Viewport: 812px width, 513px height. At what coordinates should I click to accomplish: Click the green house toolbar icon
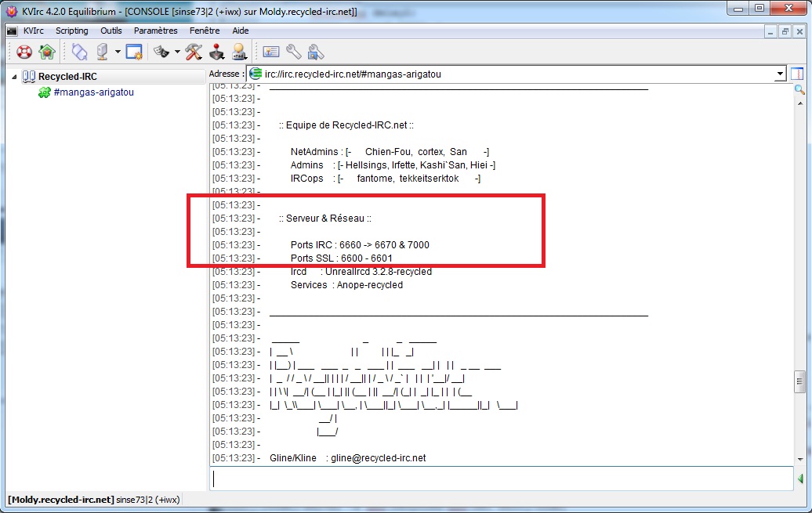[x=46, y=52]
